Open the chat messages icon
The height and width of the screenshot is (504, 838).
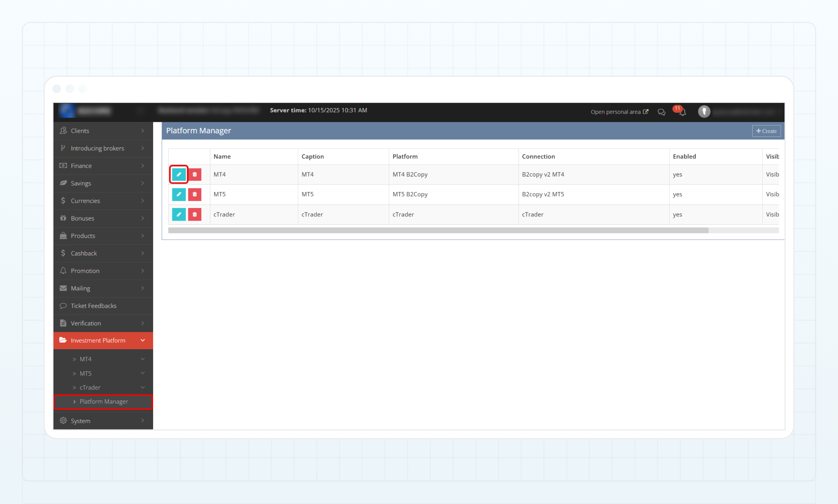pos(661,112)
